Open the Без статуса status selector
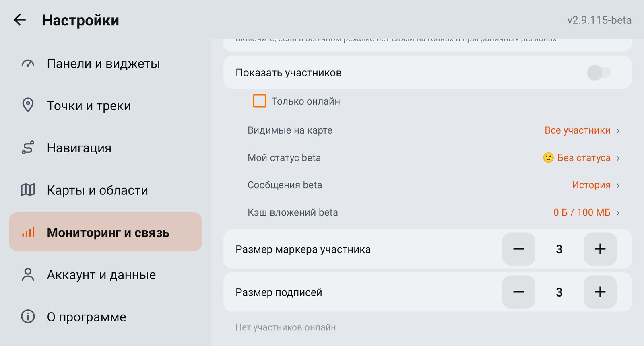Image resolution: width=644 pixels, height=346 pixels. tap(584, 158)
